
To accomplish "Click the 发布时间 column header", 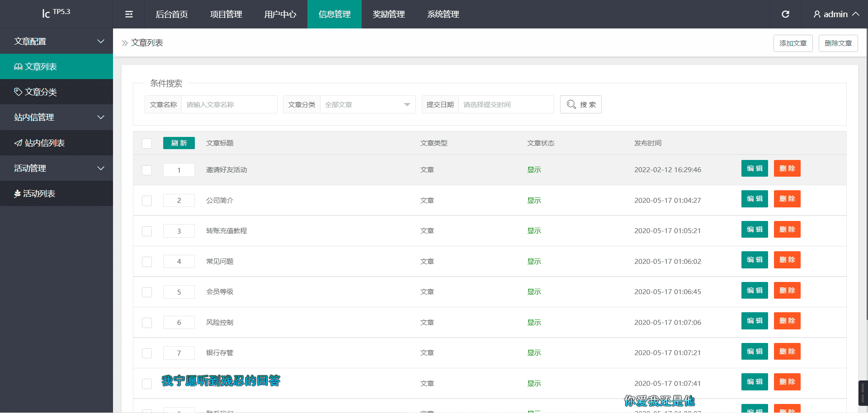I will (x=648, y=143).
